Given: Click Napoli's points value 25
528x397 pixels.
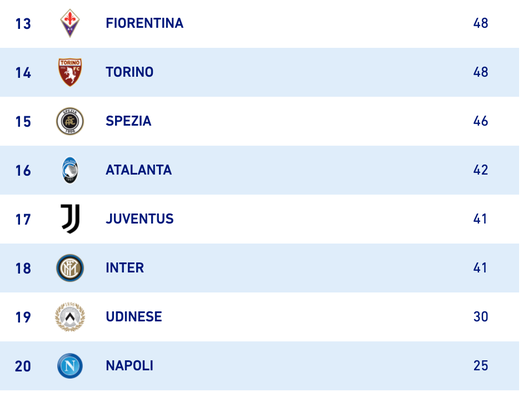Looking at the screenshot, I should click(481, 366).
